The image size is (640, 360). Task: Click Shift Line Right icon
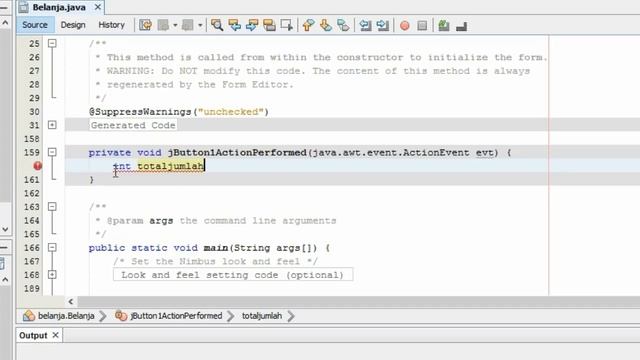click(382, 25)
